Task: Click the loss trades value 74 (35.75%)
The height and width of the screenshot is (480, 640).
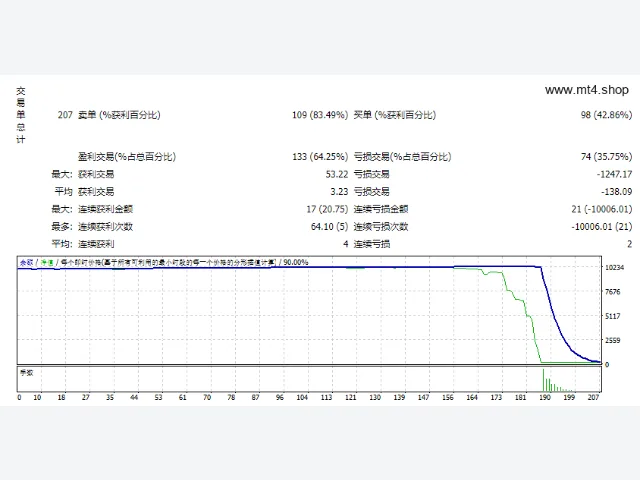Action: tap(607, 157)
